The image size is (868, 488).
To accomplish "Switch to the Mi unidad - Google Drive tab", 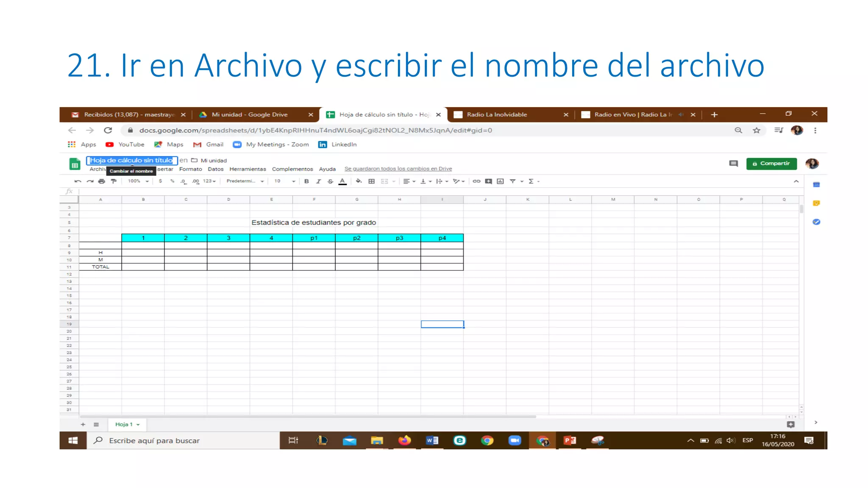I will click(x=256, y=115).
